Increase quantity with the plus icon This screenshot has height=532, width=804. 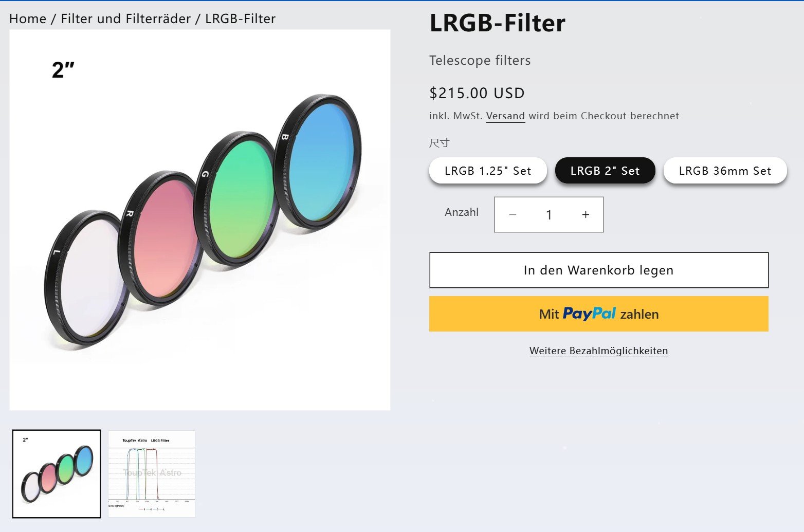(x=586, y=215)
